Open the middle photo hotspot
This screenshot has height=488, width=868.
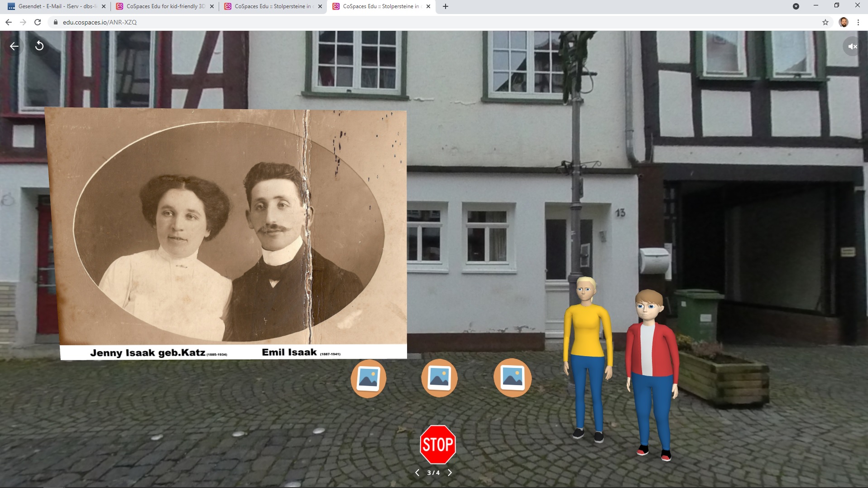[x=440, y=378]
